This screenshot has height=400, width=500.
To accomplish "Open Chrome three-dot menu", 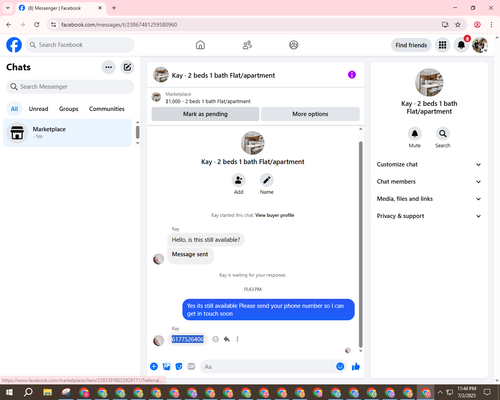I will (491, 25).
